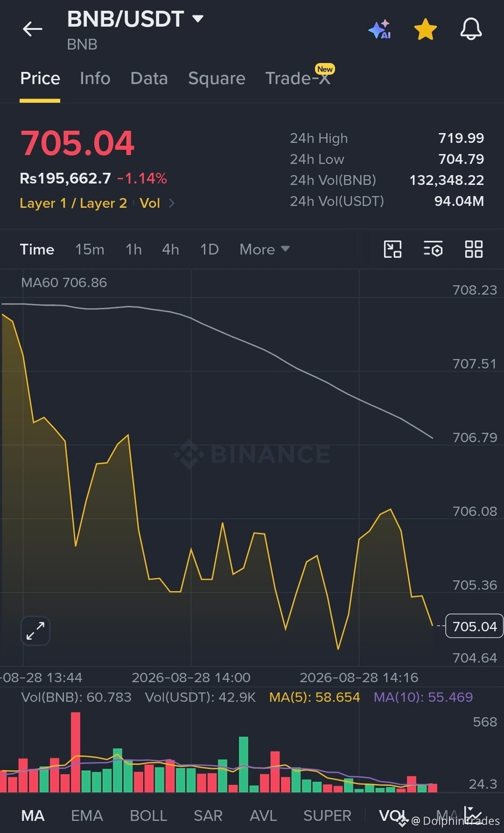This screenshot has height=833, width=504.
Task: Toggle the BOLL indicator
Action: [x=148, y=816]
